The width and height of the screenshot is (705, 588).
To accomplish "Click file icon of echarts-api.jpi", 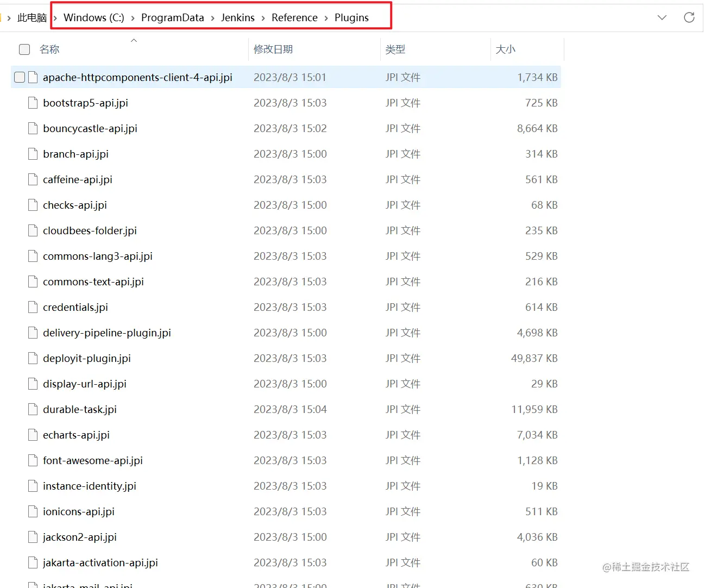I will point(33,435).
